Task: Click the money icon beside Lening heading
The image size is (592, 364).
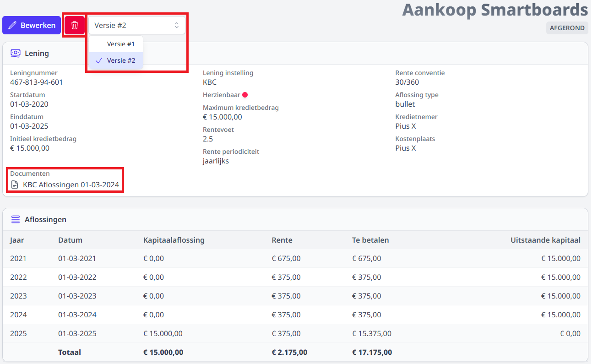Action: point(15,53)
